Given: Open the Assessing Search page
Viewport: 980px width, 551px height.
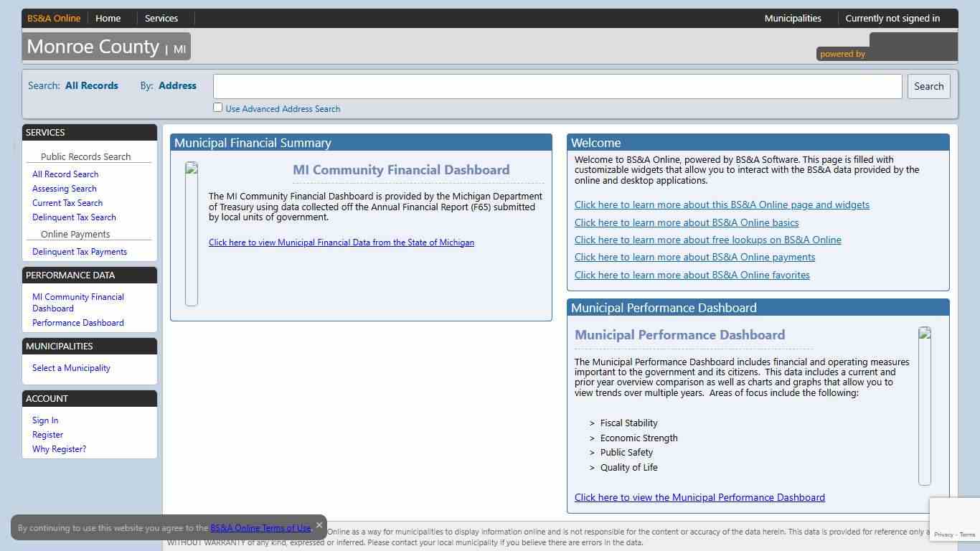Looking at the screenshot, I should 64,188.
